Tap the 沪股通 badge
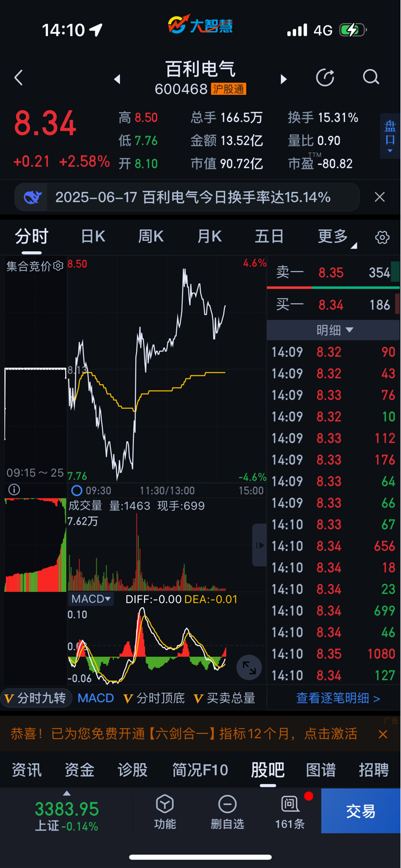This screenshot has width=401, height=868. (x=228, y=89)
